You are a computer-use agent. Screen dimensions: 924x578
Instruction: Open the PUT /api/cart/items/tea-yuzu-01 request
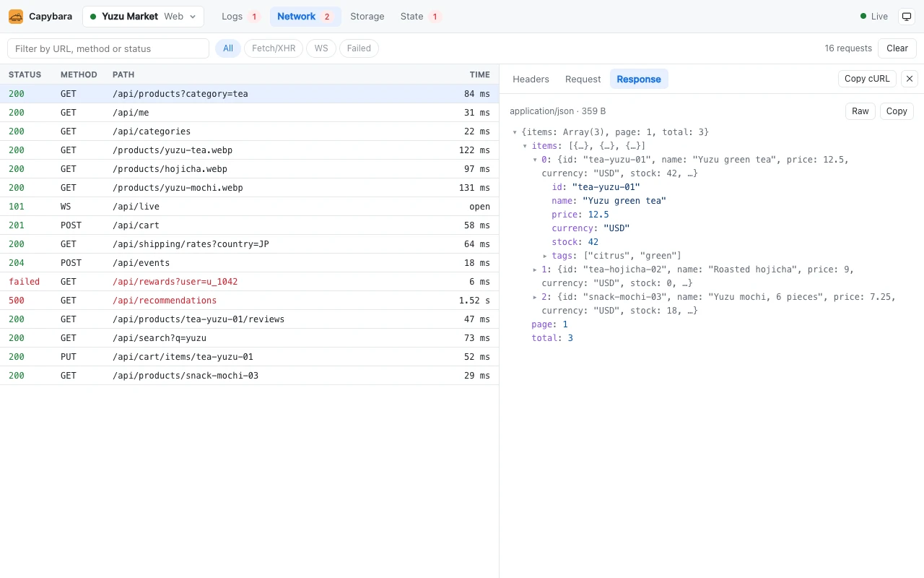(249, 357)
